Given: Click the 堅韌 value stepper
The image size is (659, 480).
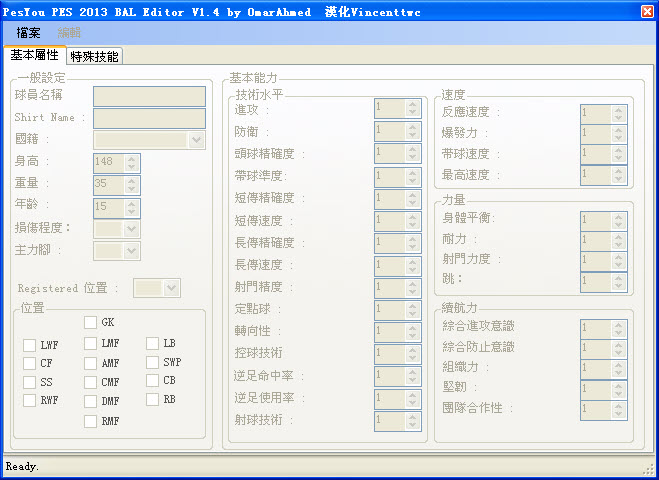Looking at the screenshot, I should pos(604,390).
